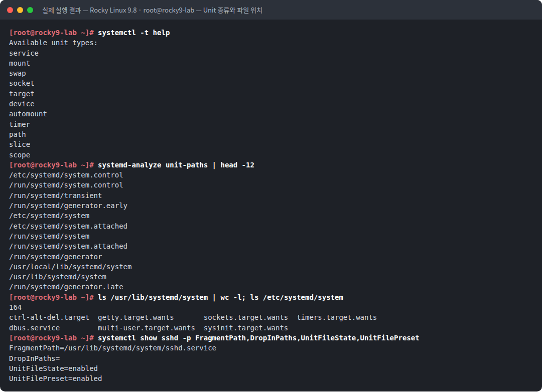Click the 'dbus.service' file name

[34, 328]
